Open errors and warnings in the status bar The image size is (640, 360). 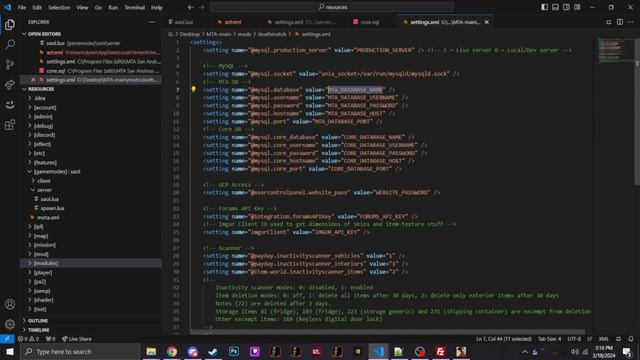(28, 339)
